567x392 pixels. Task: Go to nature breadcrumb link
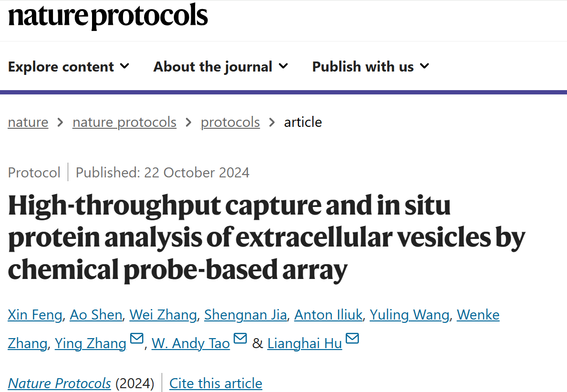pos(28,122)
